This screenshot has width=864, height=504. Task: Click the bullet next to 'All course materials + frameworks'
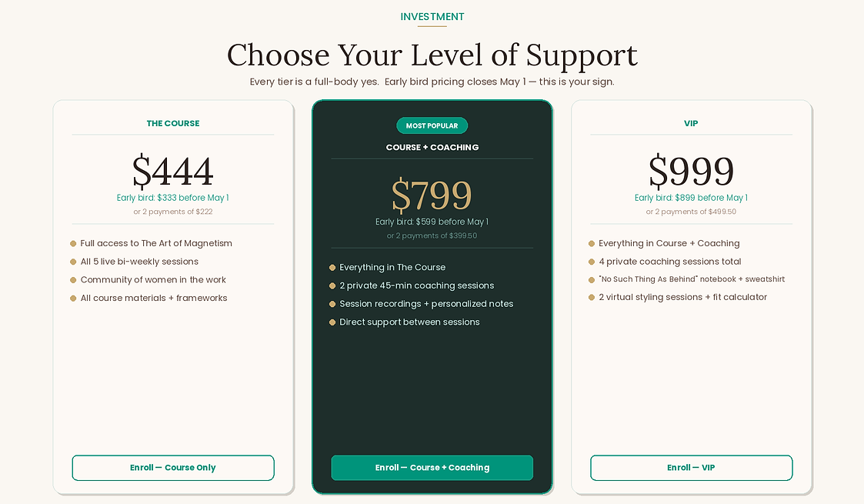(73, 299)
